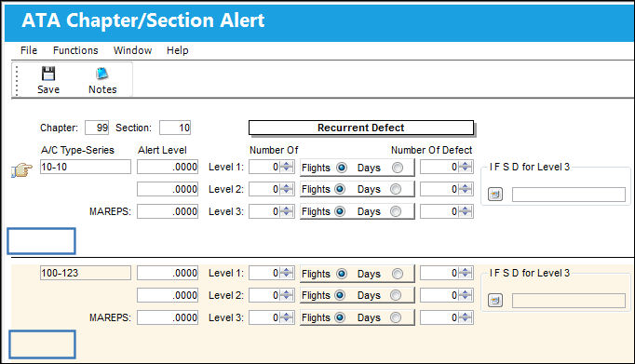
Task: Click first Alert Level field for 10-10
Action: (x=168, y=167)
